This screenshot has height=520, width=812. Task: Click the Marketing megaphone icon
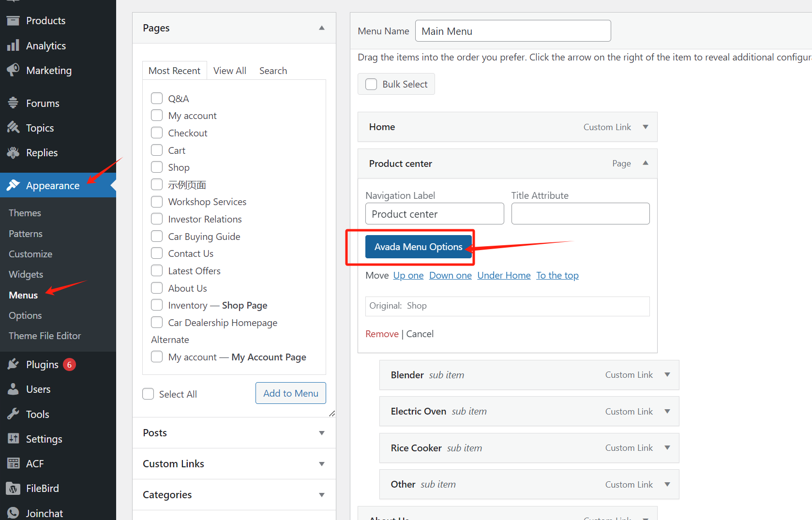pos(13,70)
